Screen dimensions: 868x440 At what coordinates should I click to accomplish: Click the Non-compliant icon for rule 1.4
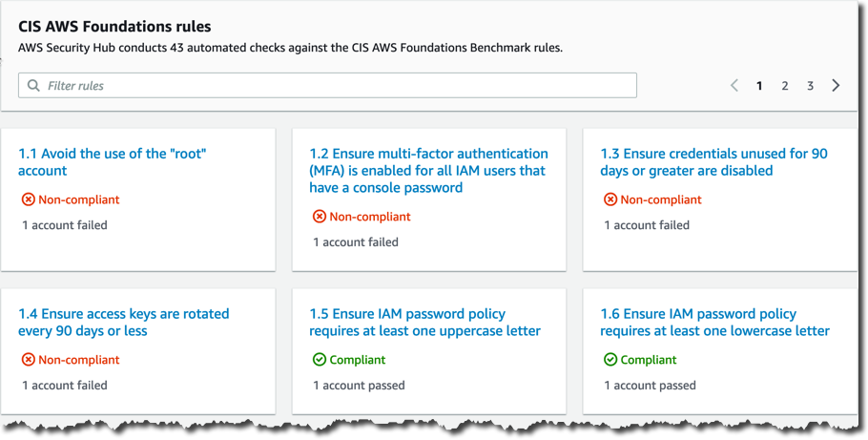click(29, 360)
